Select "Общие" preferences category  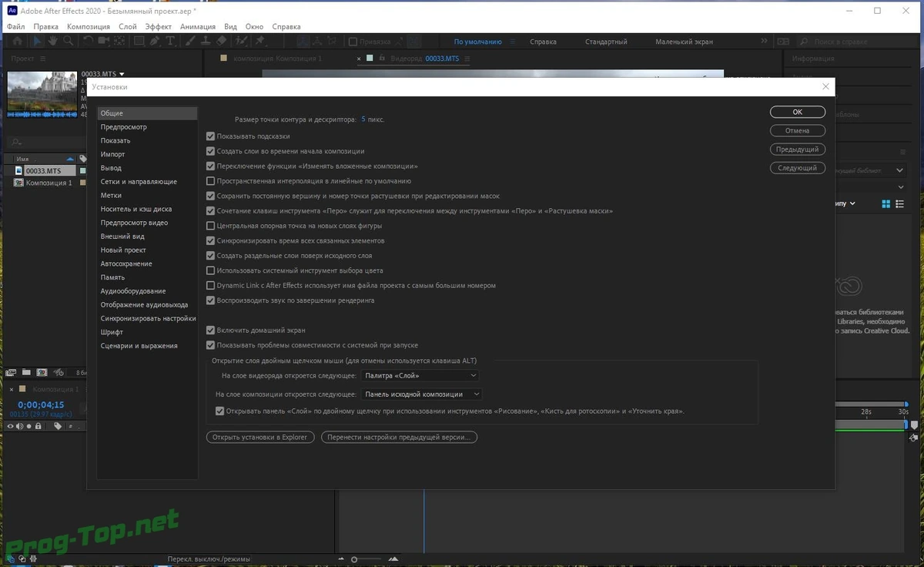tap(147, 113)
